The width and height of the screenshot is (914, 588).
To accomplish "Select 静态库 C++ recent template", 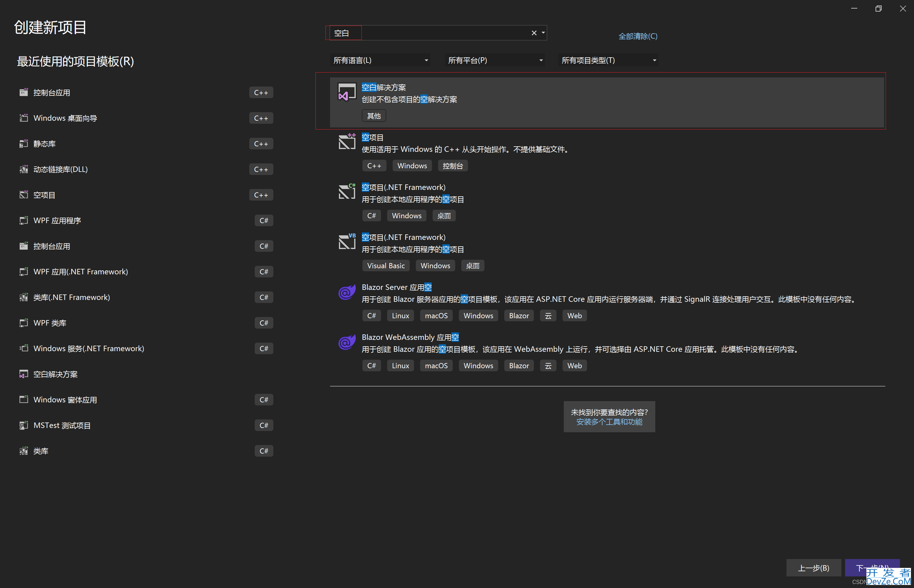I will 143,144.
